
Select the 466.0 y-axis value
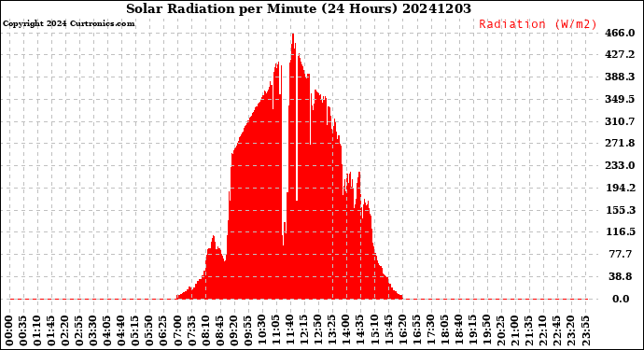coord(621,33)
